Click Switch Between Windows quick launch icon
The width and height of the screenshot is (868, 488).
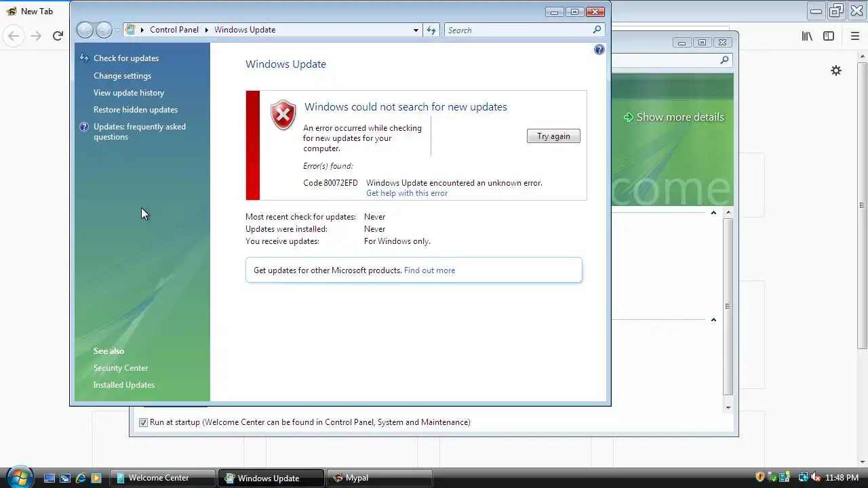coord(65,478)
